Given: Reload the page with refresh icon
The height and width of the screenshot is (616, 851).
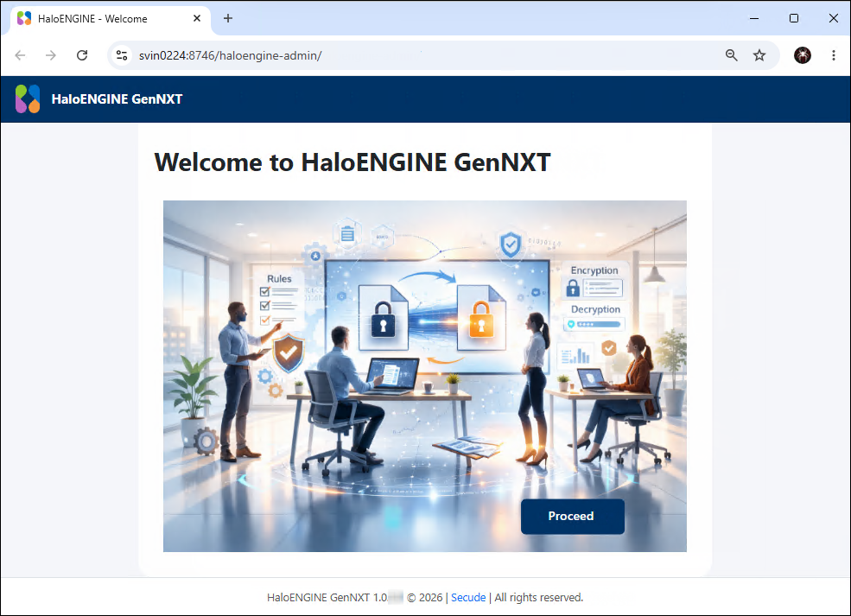Looking at the screenshot, I should pos(82,55).
